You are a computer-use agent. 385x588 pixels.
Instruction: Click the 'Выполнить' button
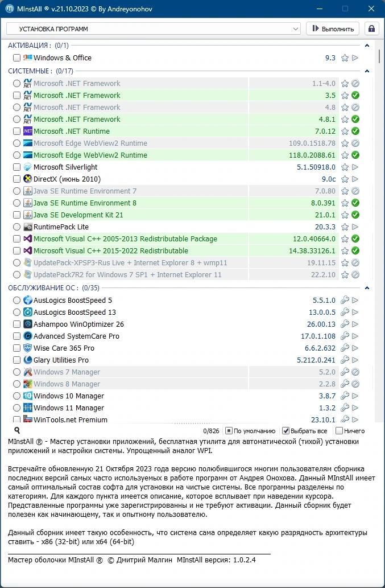[333, 29]
